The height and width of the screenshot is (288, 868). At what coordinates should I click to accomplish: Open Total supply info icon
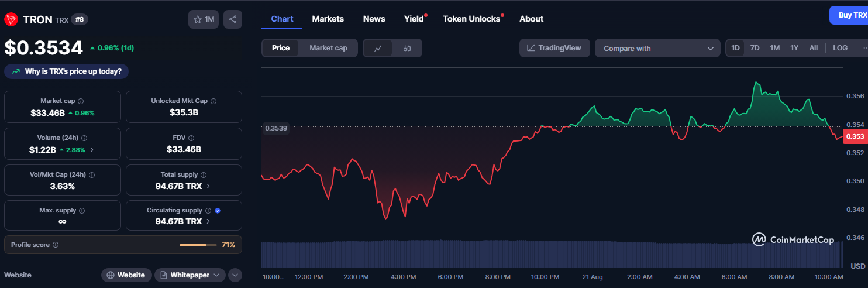coord(204,174)
